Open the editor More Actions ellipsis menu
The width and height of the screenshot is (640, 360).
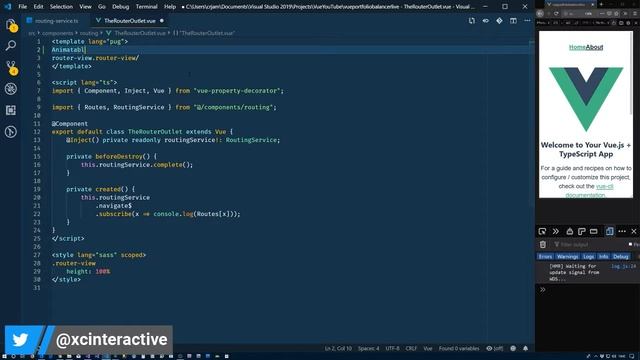coord(527,20)
